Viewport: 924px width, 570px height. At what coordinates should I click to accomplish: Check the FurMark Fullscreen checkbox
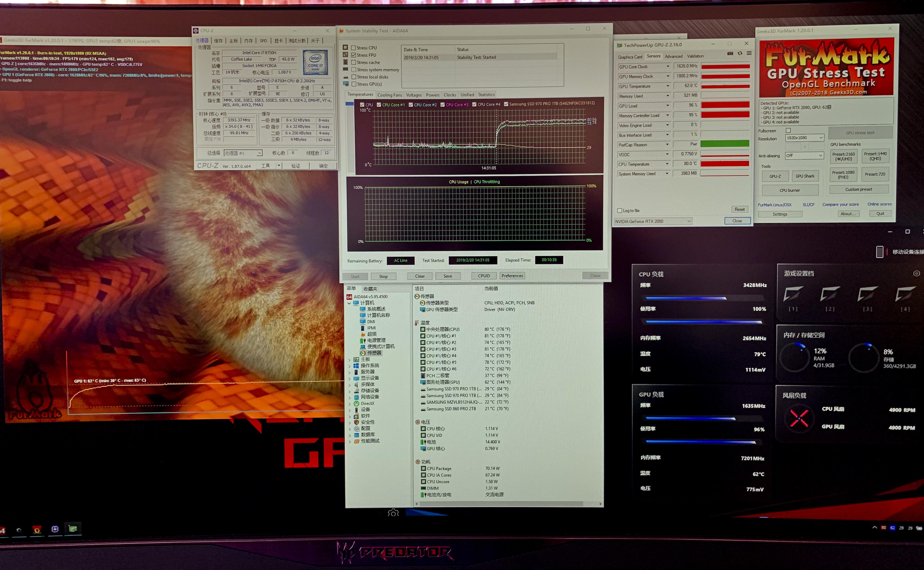[788, 130]
